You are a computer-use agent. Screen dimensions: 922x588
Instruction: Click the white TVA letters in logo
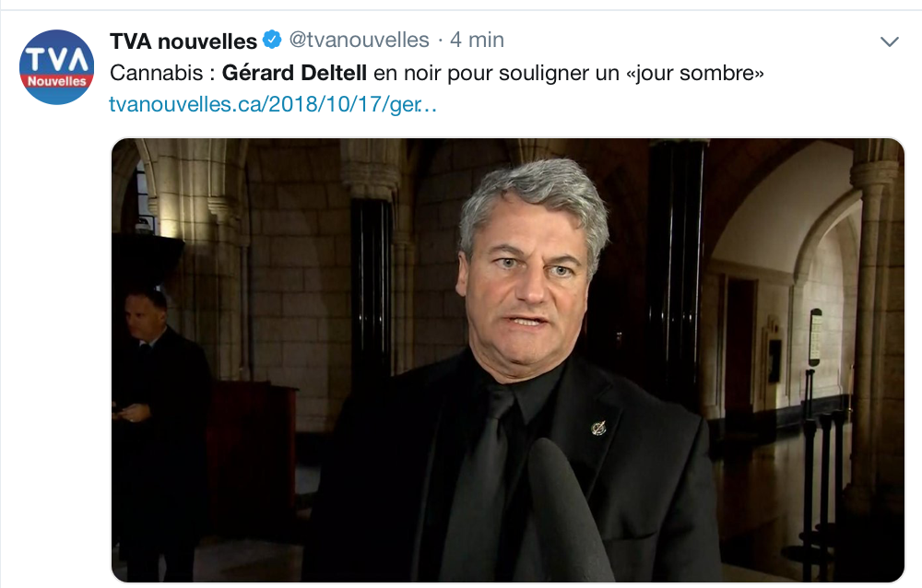(x=56, y=59)
